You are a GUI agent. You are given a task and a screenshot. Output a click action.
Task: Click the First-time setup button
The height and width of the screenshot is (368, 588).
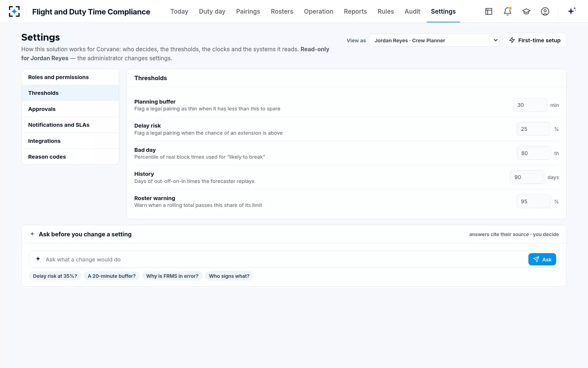[x=535, y=40]
